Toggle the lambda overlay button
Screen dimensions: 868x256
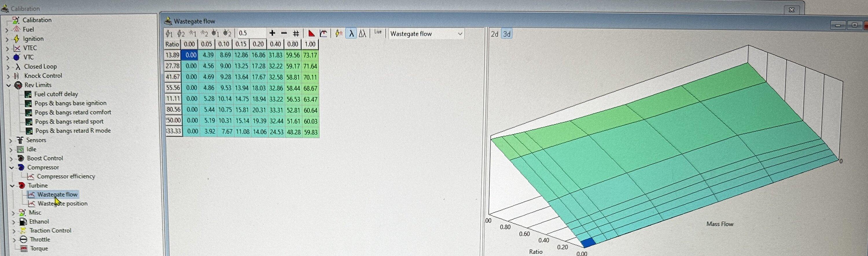351,33
